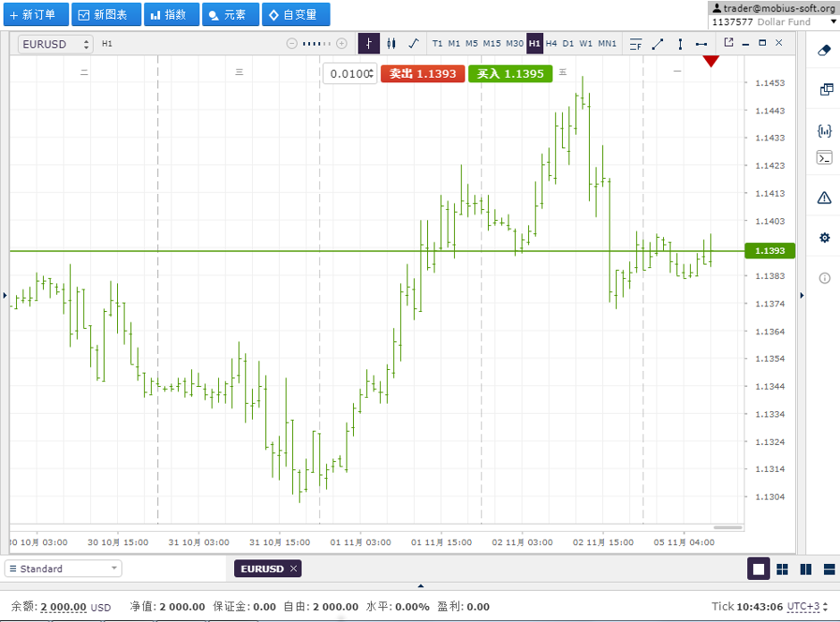840x622 pixels.
Task: Detach chart into a new window
Action: [x=728, y=42]
